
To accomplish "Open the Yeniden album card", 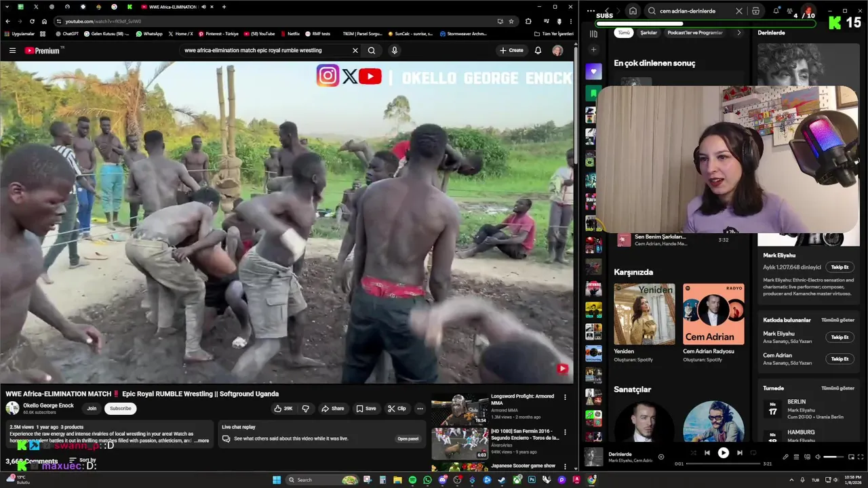I will click(644, 323).
